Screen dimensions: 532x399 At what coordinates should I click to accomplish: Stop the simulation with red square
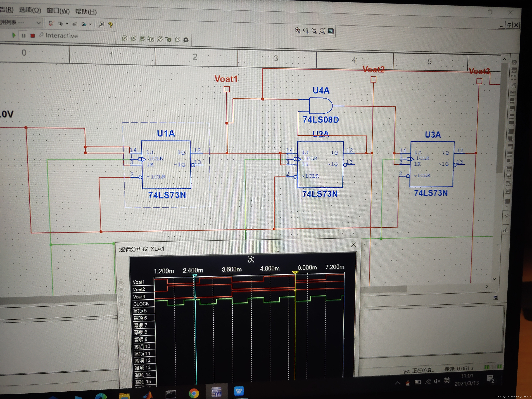33,36
